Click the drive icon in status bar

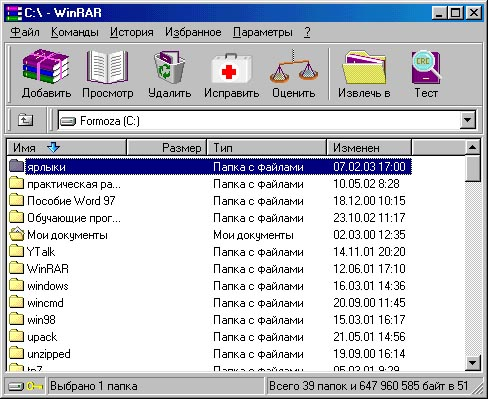[x=16, y=386]
